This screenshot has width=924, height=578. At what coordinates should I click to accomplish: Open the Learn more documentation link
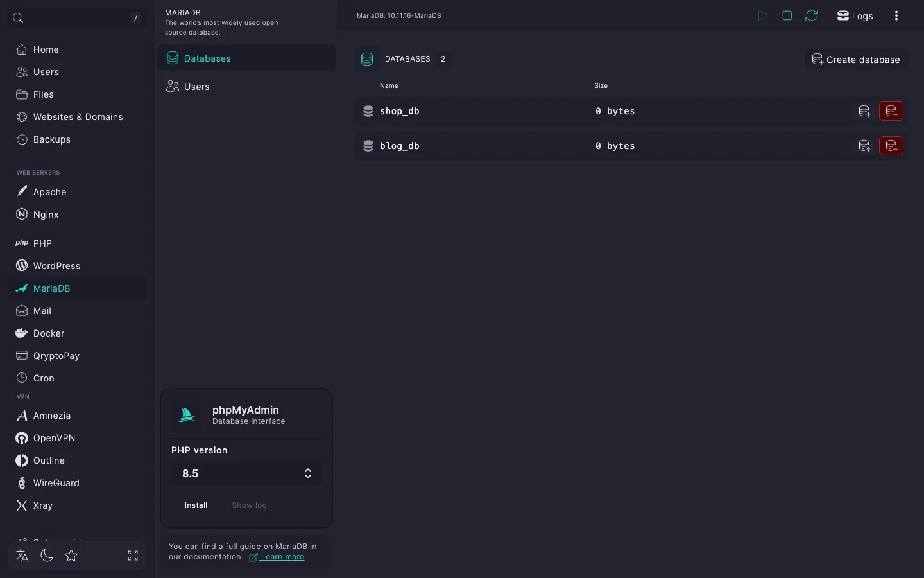click(277, 557)
